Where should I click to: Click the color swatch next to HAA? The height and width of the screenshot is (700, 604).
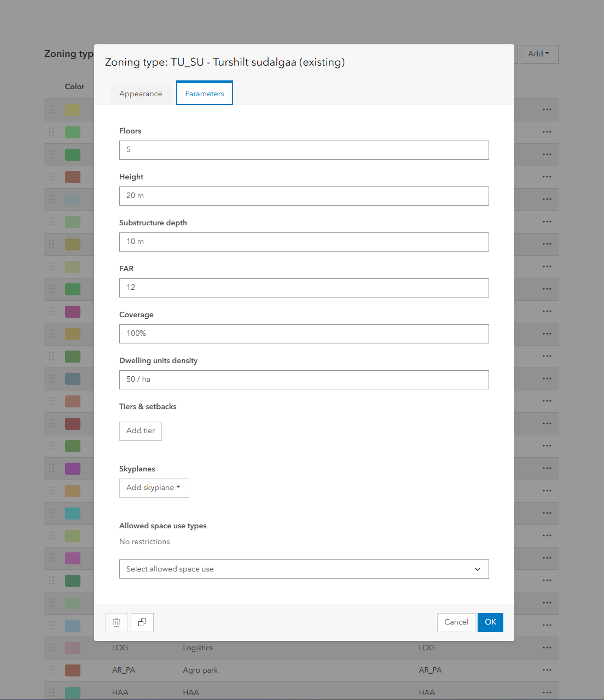[72, 692]
